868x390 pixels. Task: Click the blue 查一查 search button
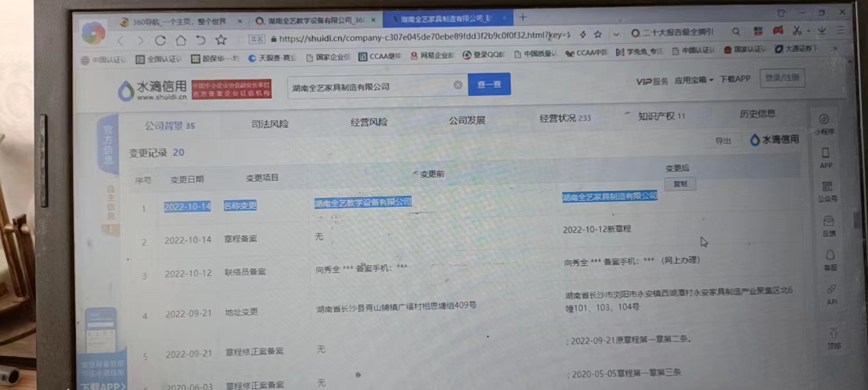pos(489,84)
